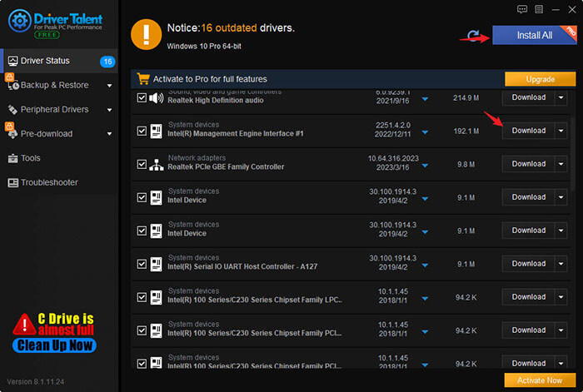Open the menu list icon in title bar
Viewport: 583px width, 392px height.
[x=539, y=9]
